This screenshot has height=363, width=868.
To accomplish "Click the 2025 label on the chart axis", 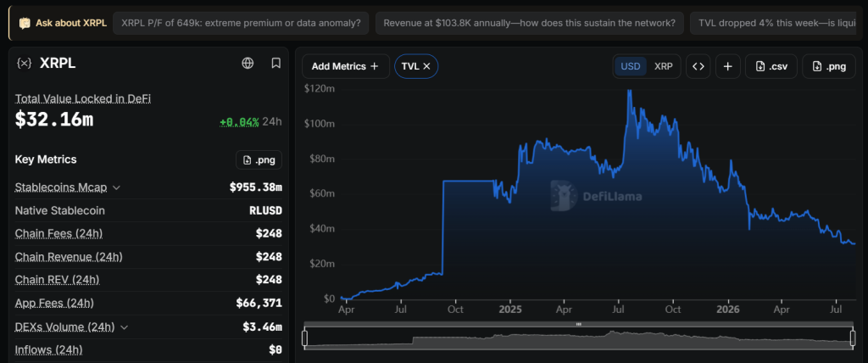I will point(509,309).
